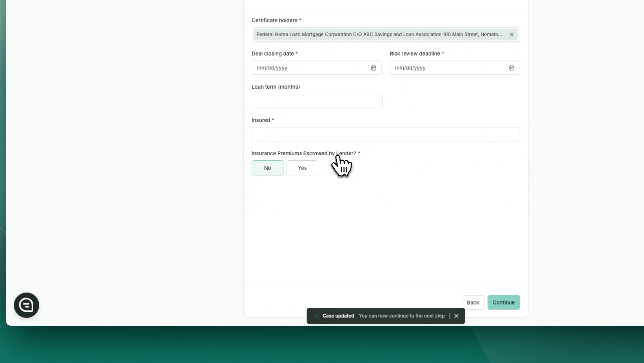Screen dimensions: 644x363
Task: Click the Insurance Premiums Escrowed by Lender label
Action: click(x=304, y=154)
